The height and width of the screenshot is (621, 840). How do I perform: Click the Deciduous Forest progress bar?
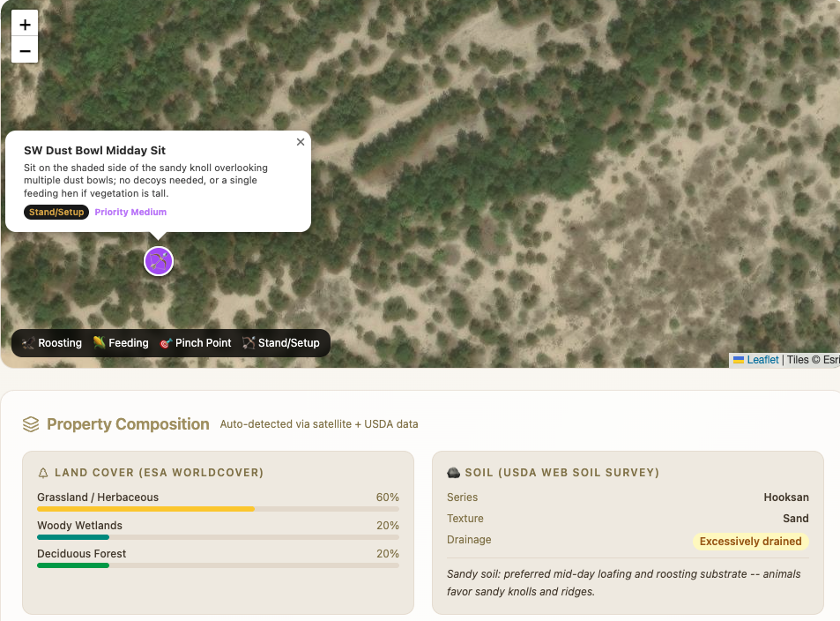click(218, 565)
